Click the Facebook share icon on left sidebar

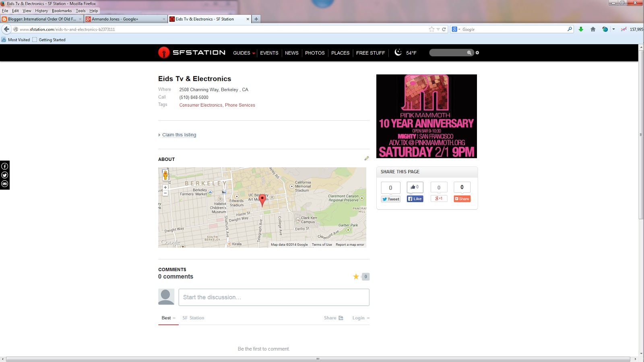[5, 166]
